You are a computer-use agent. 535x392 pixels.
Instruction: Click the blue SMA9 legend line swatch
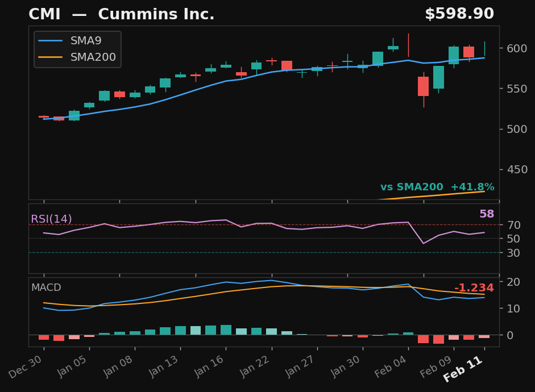coord(51,40)
